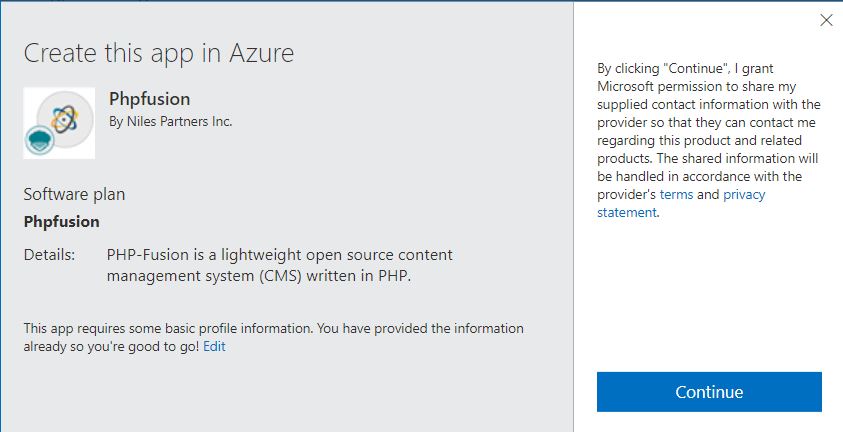The height and width of the screenshot is (432, 843).
Task: Click the 'Create this app in Azure' heading
Action: (x=159, y=53)
